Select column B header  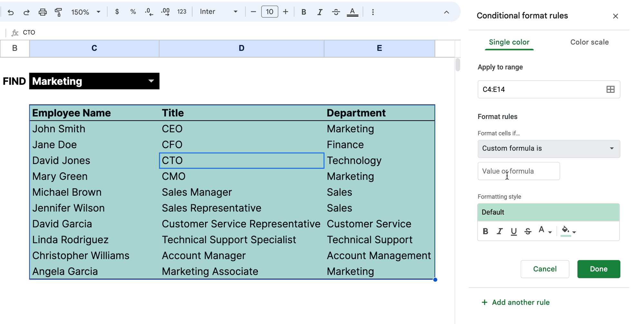[15, 48]
